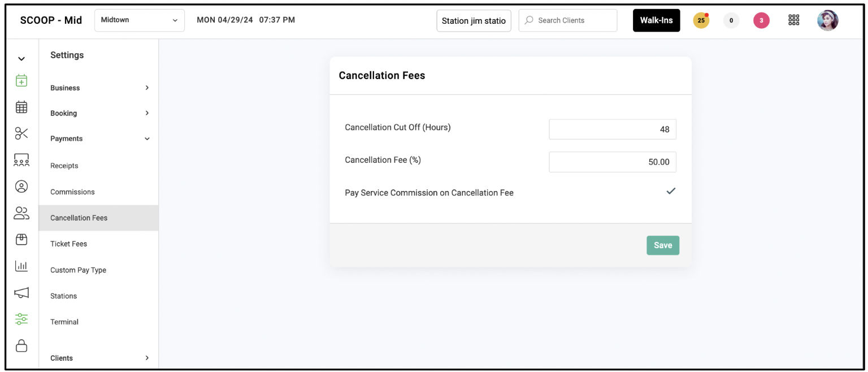Open the padlock icon in sidebar
The height and width of the screenshot is (372, 868).
[21, 345]
